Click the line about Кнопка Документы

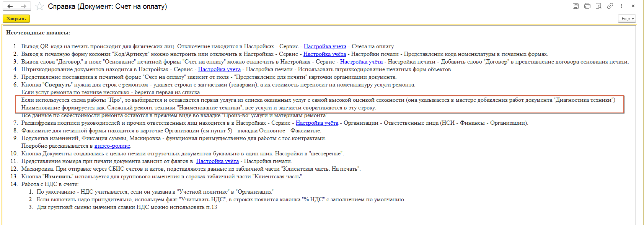tap(183, 153)
